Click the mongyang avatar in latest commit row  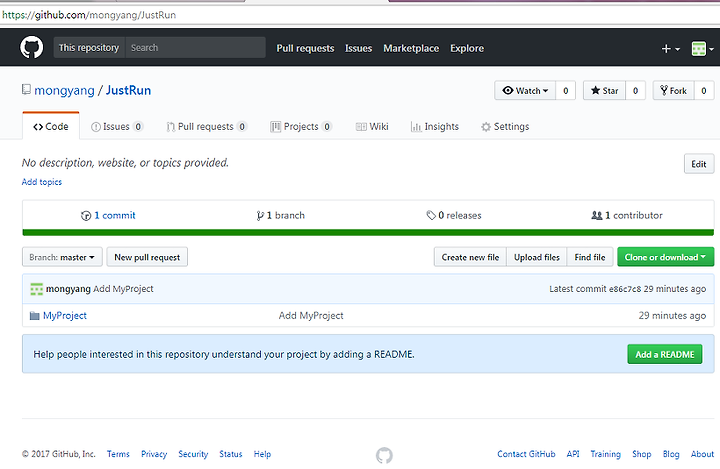(36, 289)
